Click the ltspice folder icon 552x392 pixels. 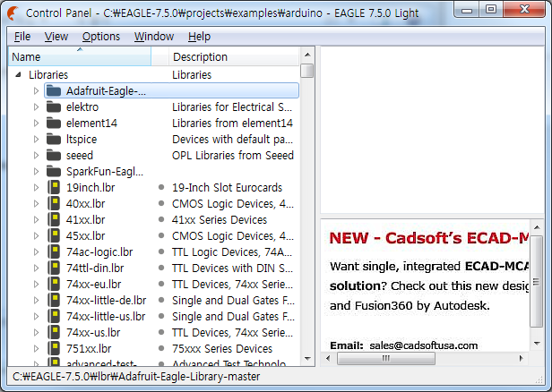click(54, 140)
